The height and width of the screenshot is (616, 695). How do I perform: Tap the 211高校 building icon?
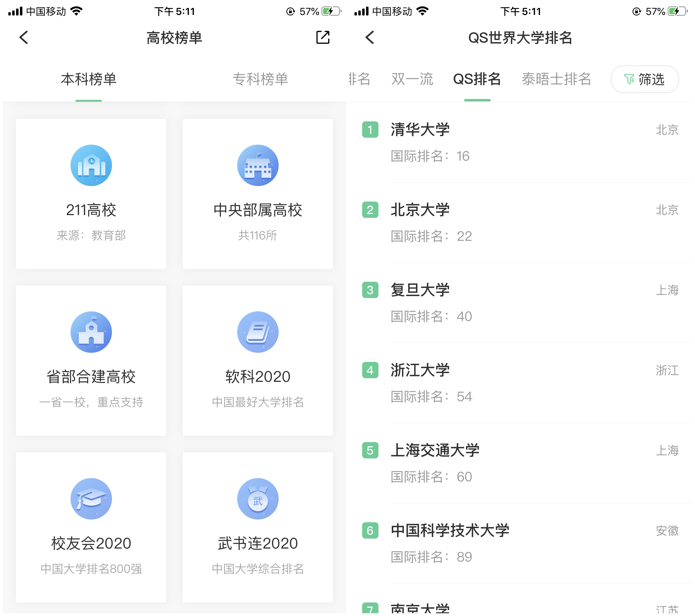coord(91,165)
